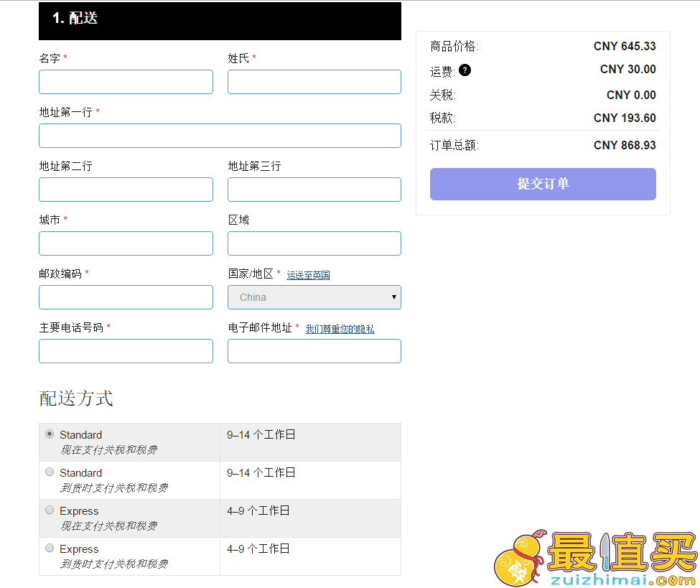700x588 pixels.
Task: Click the 提交订单 button
Action: click(x=543, y=184)
